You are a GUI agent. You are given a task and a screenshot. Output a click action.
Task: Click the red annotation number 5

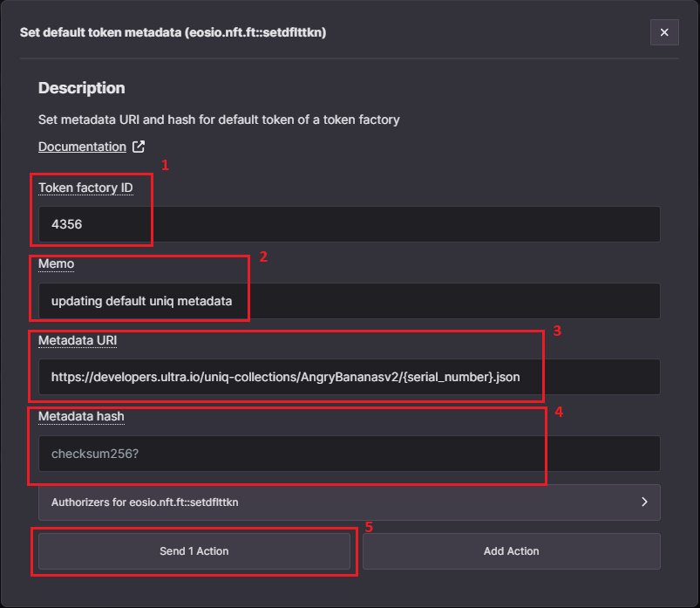click(369, 527)
